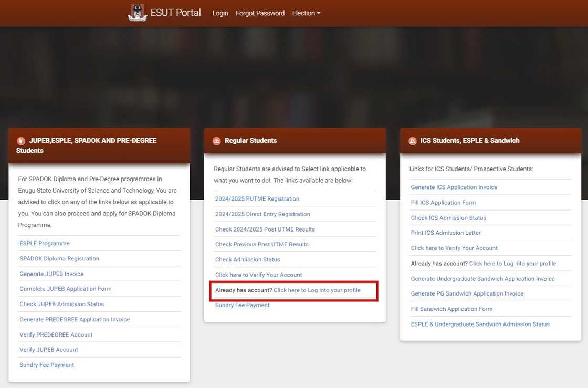Select Generate JUPEB Invoice link
The image size is (588, 388).
pos(51,274)
